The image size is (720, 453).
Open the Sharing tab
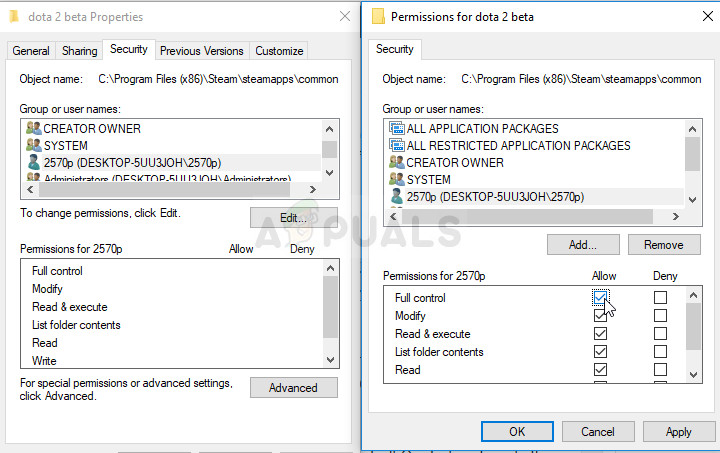tap(80, 51)
